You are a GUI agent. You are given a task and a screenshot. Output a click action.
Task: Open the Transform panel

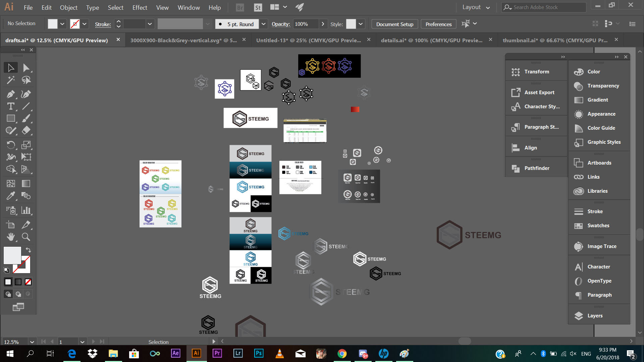[536, 72]
